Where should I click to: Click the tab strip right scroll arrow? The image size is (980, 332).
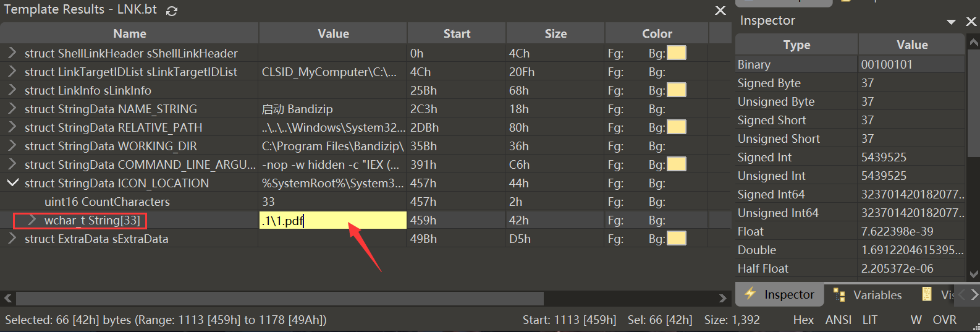click(974, 295)
